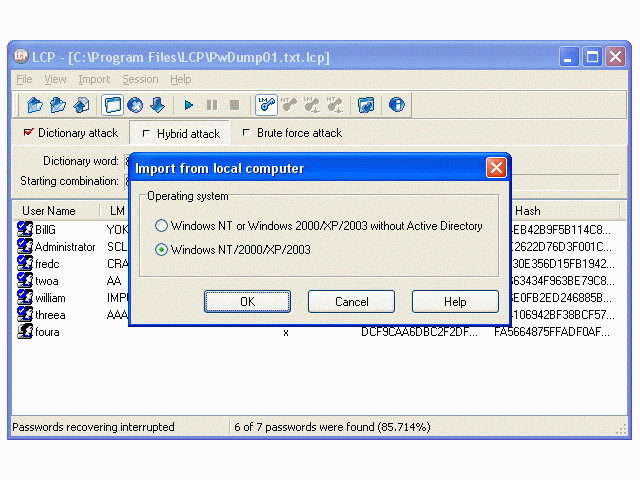Open the File menu
Screen dimensions: 640x480
(x=24, y=79)
